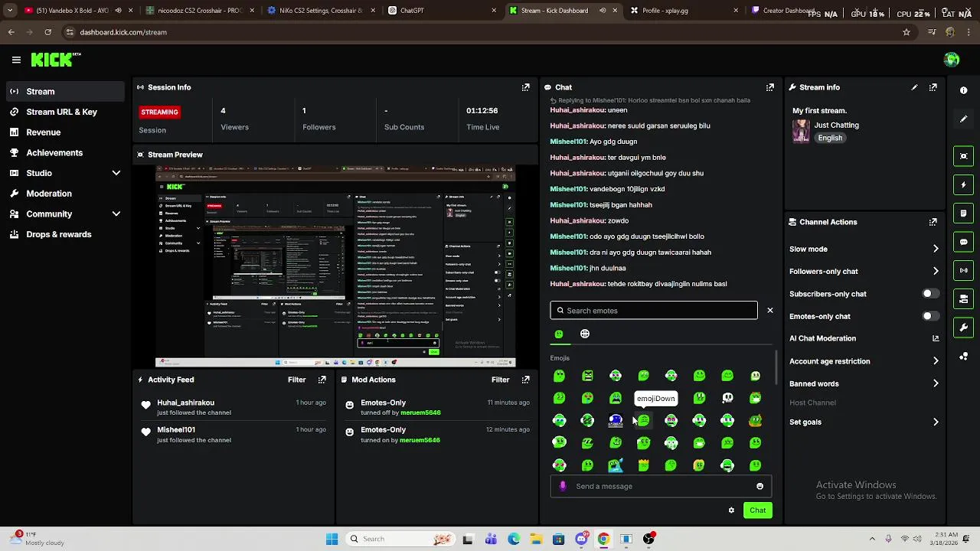Click the purple microphone icon in chat box
The height and width of the screenshot is (551, 980).
pos(563,486)
